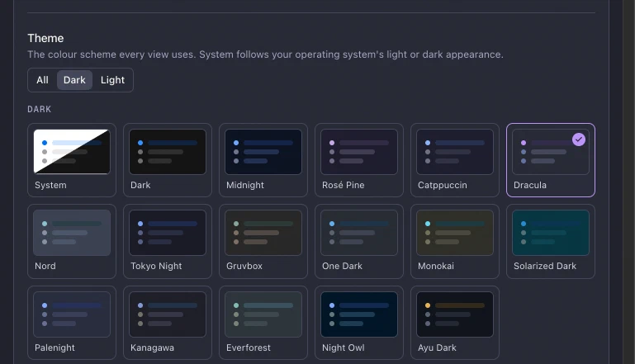Image resolution: width=635 pixels, height=364 pixels.
Task: Choose the One Dark theme card
Action: point(359,241)
